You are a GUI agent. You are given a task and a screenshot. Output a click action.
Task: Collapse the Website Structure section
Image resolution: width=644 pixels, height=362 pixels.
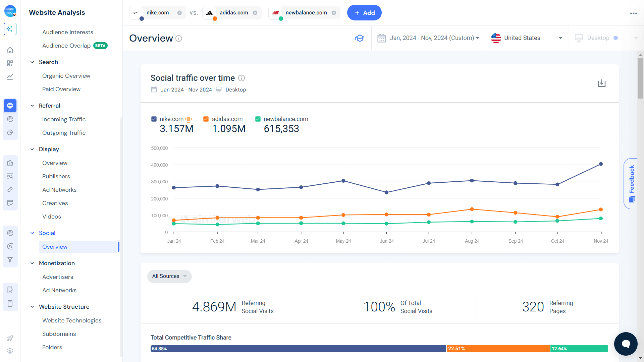32,307
